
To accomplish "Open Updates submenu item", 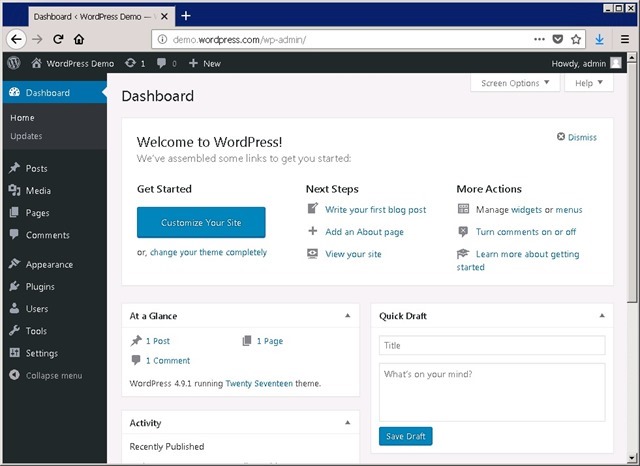I will 26,136.
